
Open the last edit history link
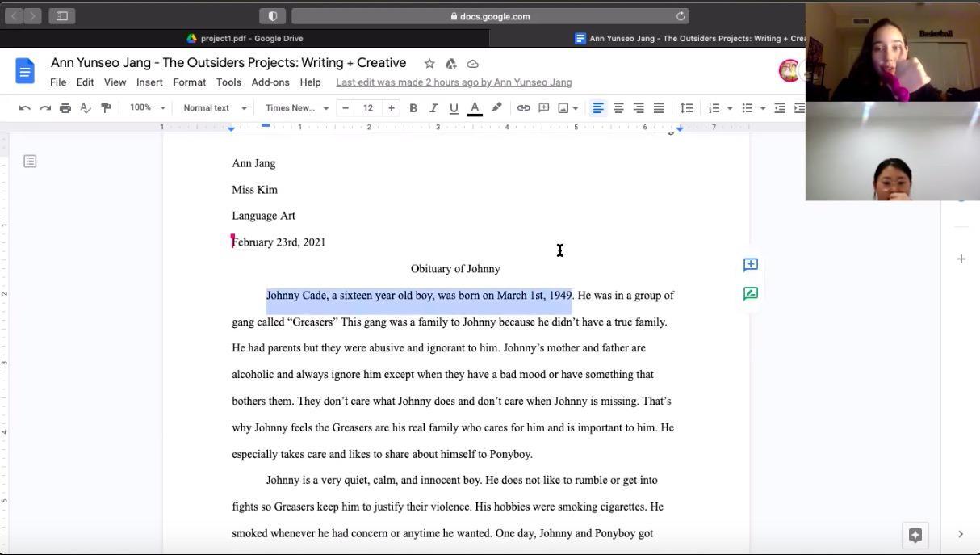pyautogui.click(x=454, y=82)
